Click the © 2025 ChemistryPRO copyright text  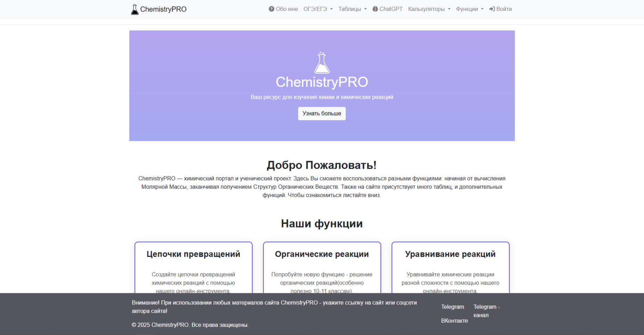[x=190, y=325]
